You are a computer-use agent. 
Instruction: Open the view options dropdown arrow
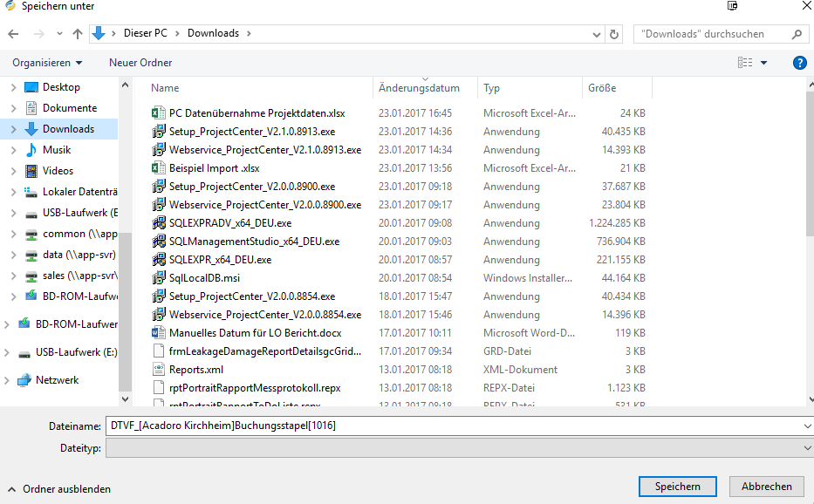click(764, 63)
